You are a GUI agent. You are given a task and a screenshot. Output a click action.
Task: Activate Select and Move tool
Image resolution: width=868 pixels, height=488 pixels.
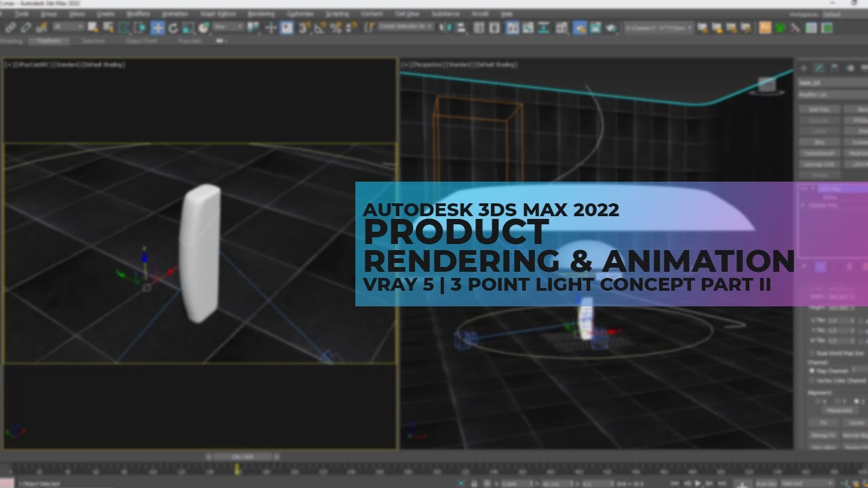[x=157, y=28]
